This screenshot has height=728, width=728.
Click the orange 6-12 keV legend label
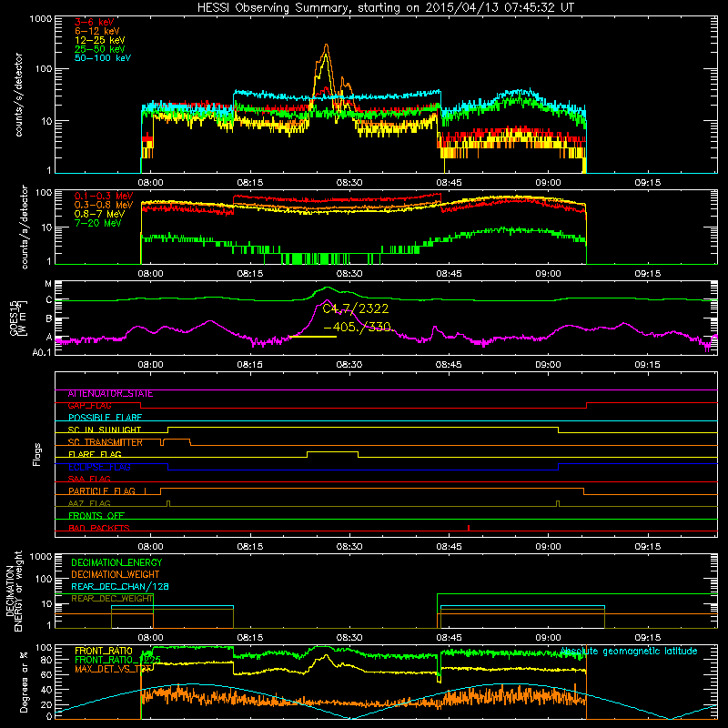(x=97, y=31)
